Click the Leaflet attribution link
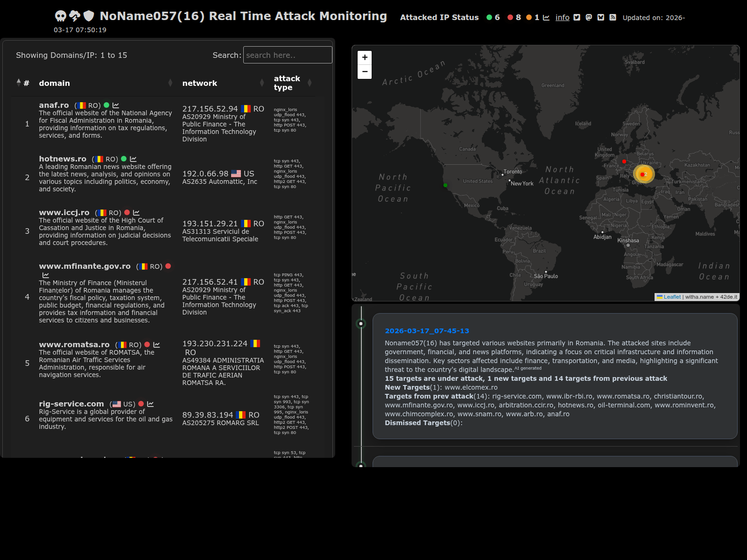 (x=672, y=297)
